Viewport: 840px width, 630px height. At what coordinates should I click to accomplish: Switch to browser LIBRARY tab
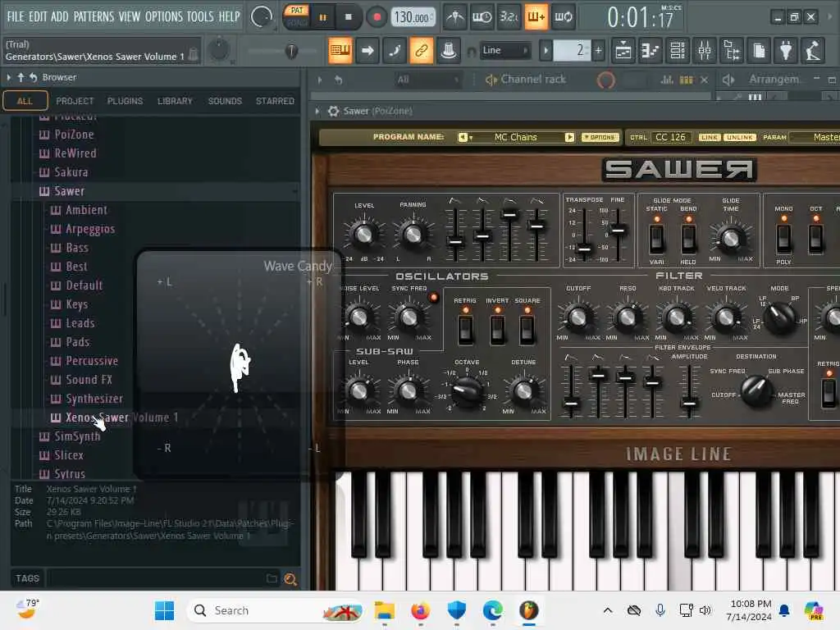(175, 101)
